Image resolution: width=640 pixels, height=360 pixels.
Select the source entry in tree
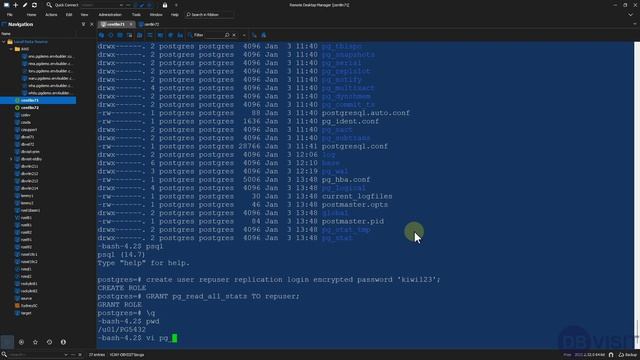click(26, 298)
